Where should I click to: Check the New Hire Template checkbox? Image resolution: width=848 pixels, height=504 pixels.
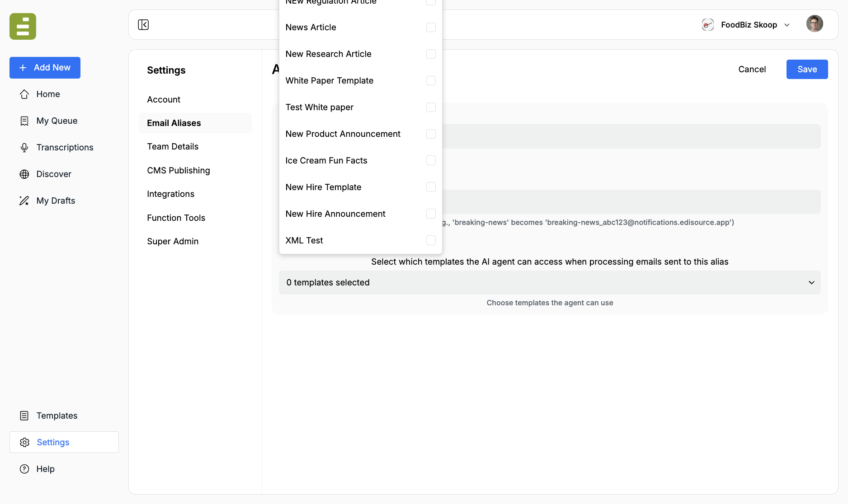[x=431, y=187]
